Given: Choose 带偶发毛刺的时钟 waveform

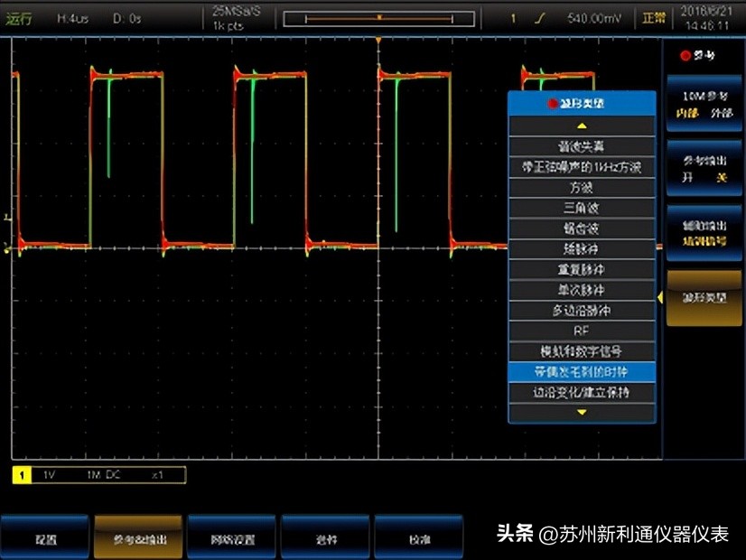Looking at the screenshot, I should (582, 370).
